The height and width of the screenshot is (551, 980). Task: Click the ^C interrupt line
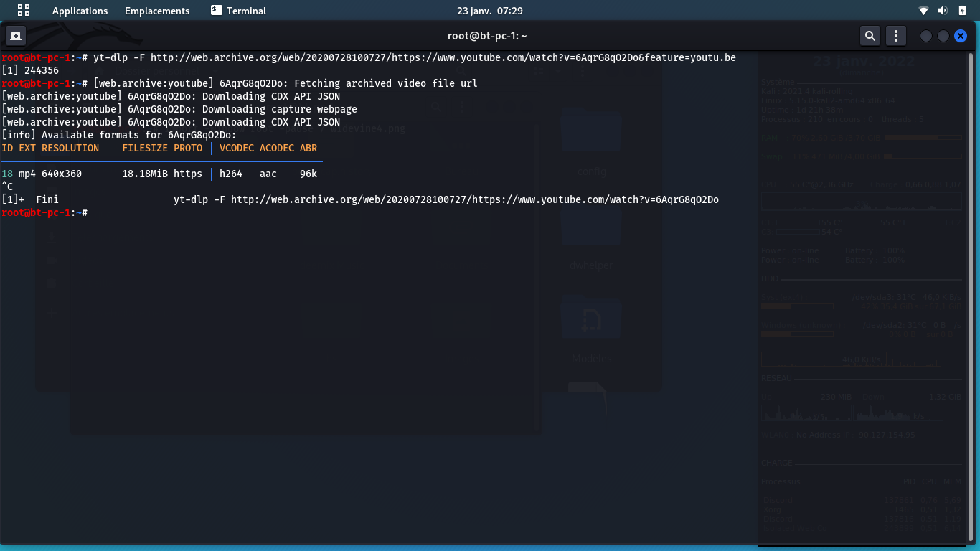(7, 187)
